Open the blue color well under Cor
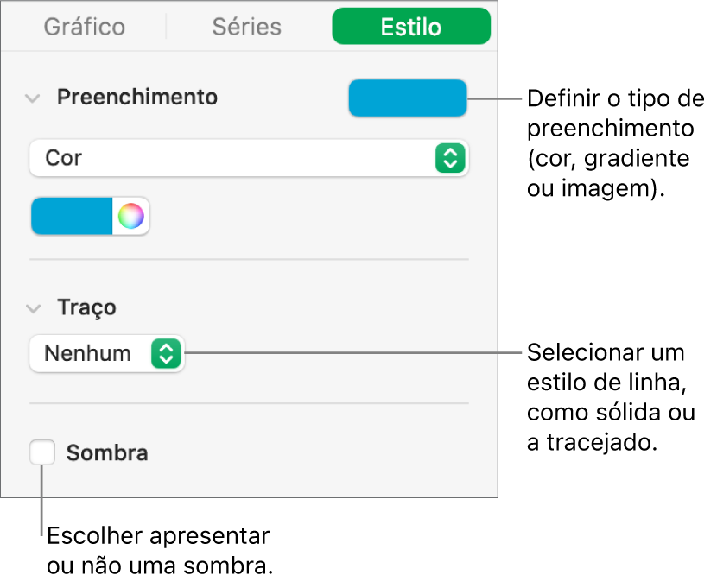Viewport: 717px width, 588px height. [73, 216]
